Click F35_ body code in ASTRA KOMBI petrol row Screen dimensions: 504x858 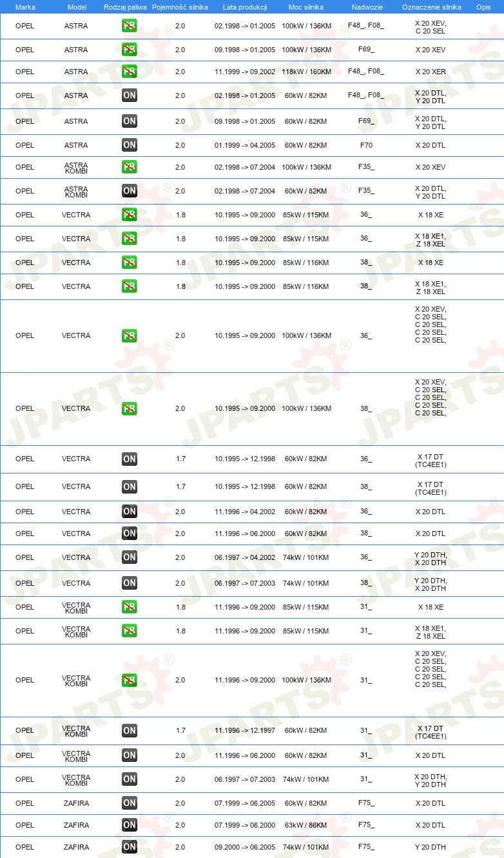[366, 167]
